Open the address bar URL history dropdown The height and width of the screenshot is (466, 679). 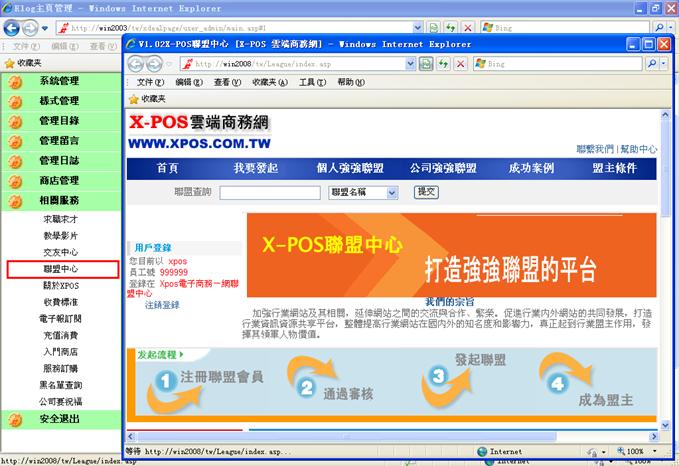(x=412, y=63)
